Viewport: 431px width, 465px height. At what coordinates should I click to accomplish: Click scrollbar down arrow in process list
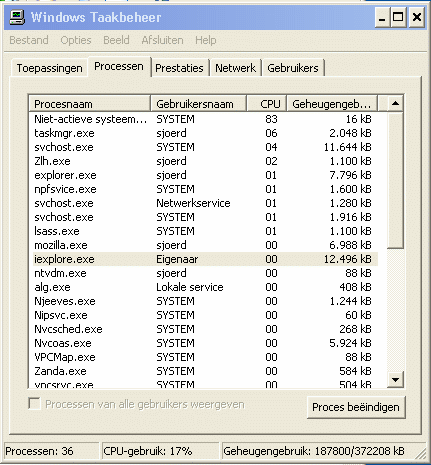395,380
